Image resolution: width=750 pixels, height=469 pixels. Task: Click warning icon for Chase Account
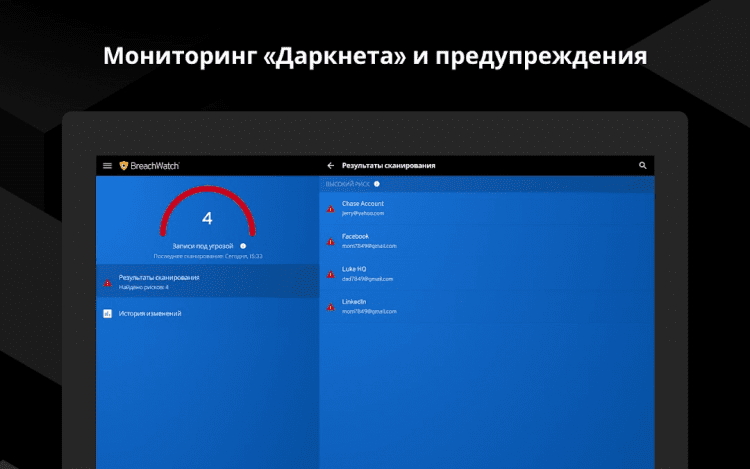click(x=331, y=209)
